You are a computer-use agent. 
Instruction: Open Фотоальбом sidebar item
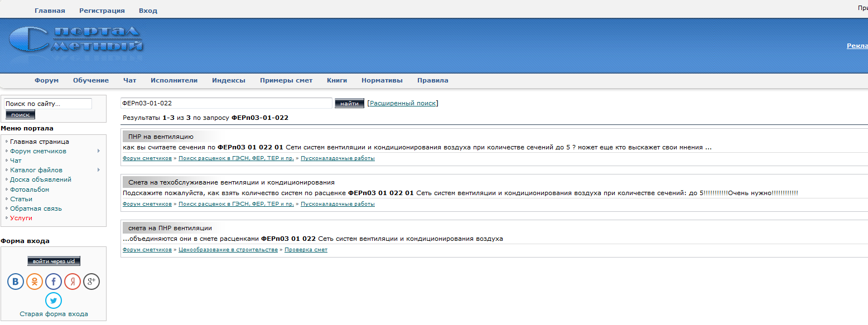(30, 190)
